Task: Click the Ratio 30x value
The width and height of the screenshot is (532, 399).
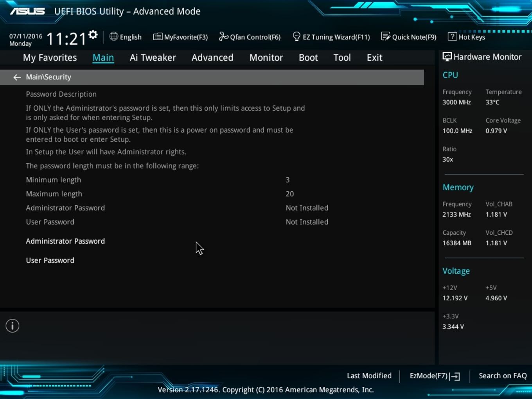Action: (448, 159)
